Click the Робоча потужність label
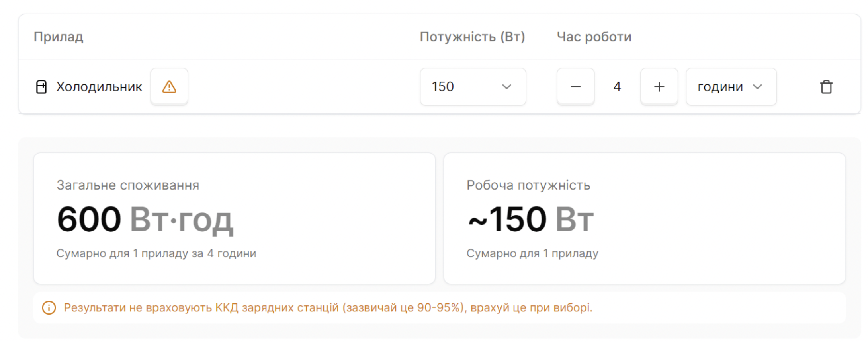 pyautogui.click(x=528, y=185)
